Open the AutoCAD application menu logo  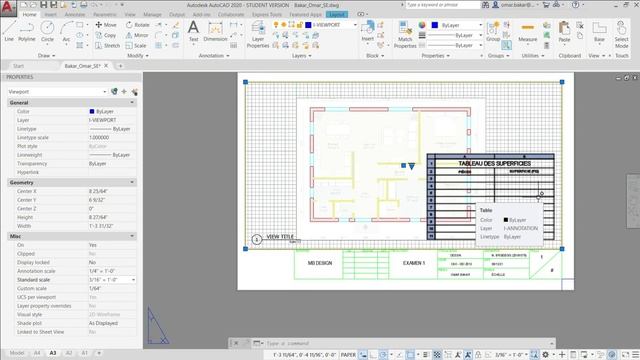[x=8, y=7]
